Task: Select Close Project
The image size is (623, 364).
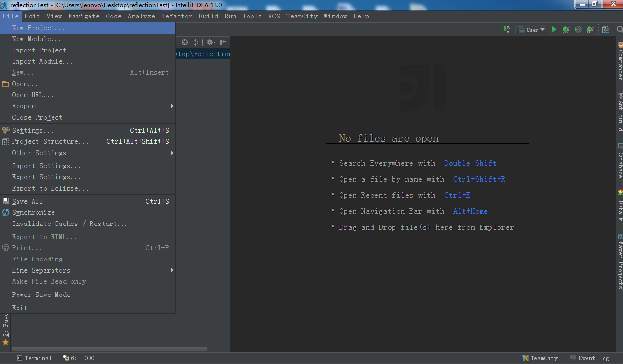Action: [x=88, y=117]
